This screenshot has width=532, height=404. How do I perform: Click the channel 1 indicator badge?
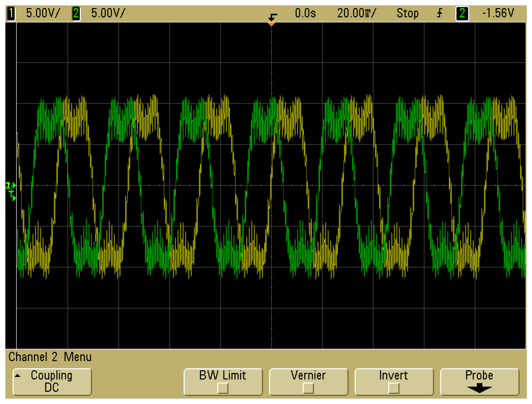pos(11,14)
